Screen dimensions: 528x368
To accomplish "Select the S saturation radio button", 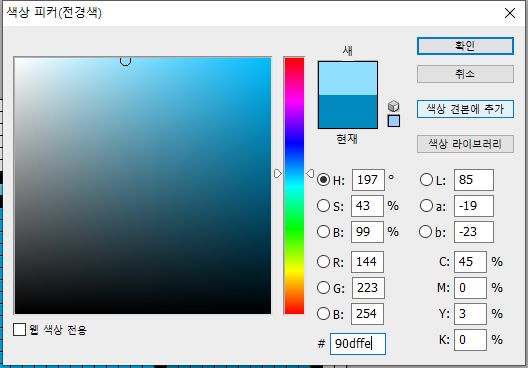I will [x=323, y=206].
